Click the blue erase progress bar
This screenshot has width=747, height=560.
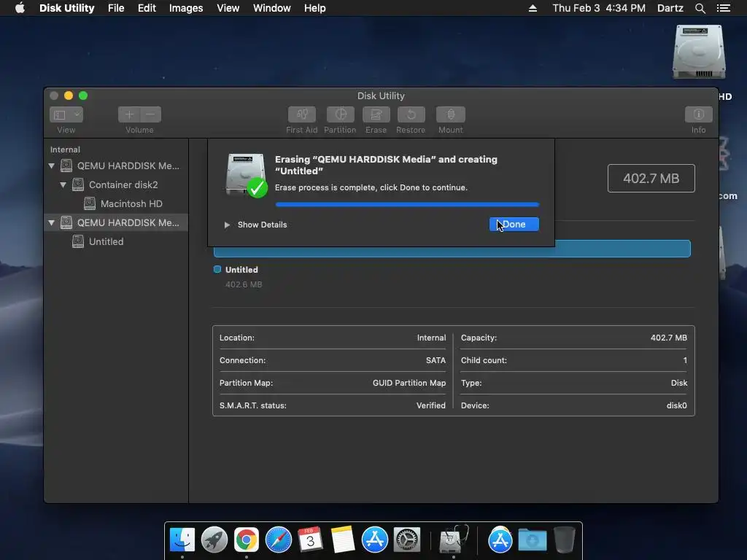(x=407, y=204)
